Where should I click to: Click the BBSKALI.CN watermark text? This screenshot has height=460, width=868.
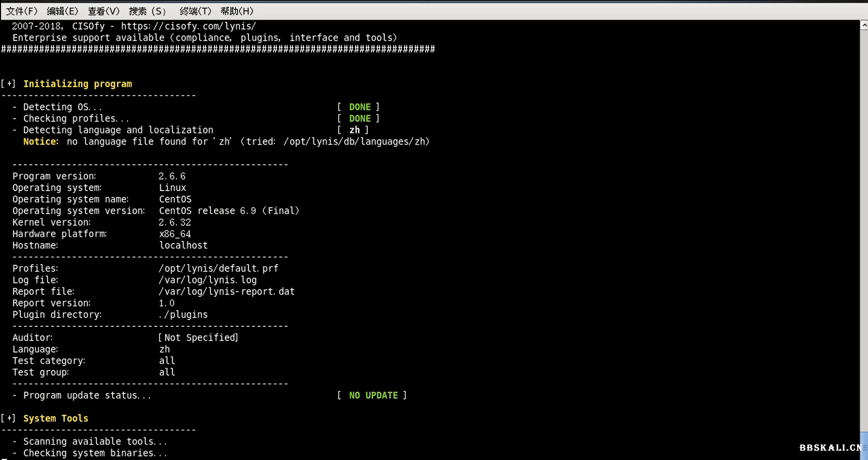[x=830, y=448]
